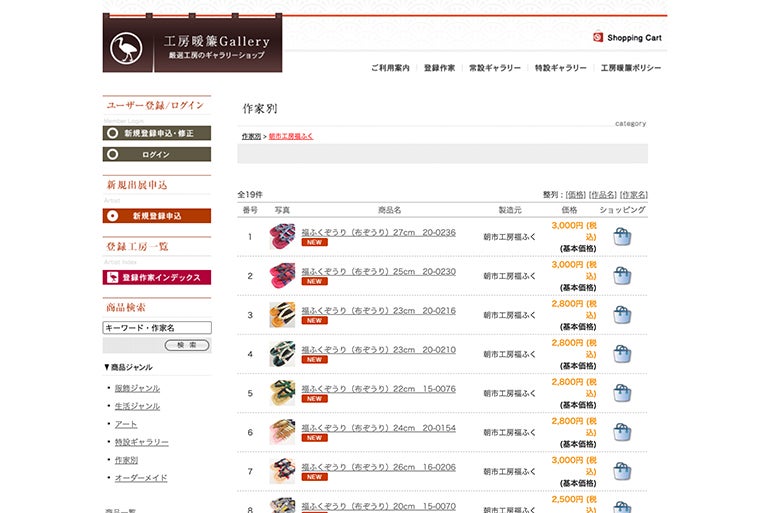Open 常設ギャラリー in top navigation
Image resolution: width=770 pixels, height=513 pixels.
(495, 68)
